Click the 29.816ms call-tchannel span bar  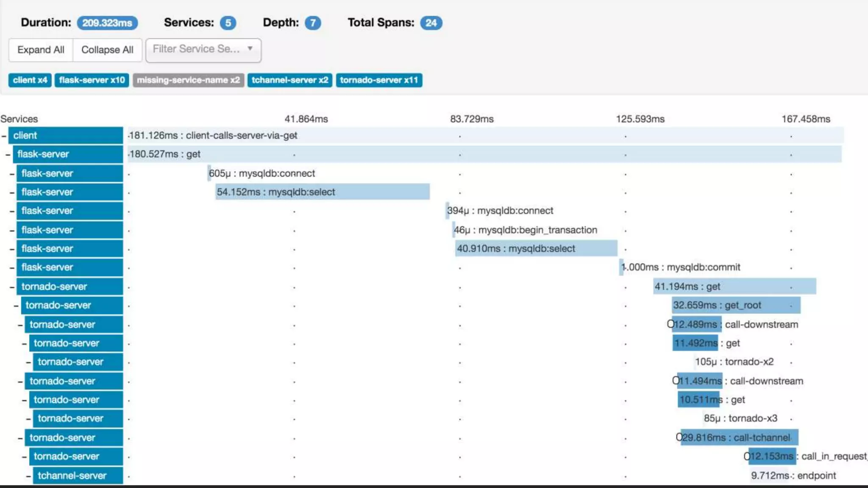point(739,438)
